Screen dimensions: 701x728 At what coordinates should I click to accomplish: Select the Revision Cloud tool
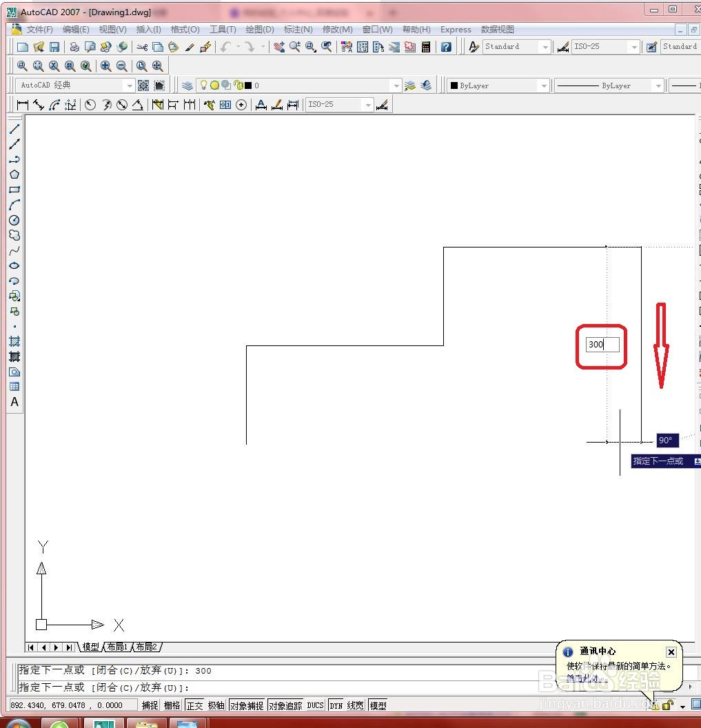14,235
